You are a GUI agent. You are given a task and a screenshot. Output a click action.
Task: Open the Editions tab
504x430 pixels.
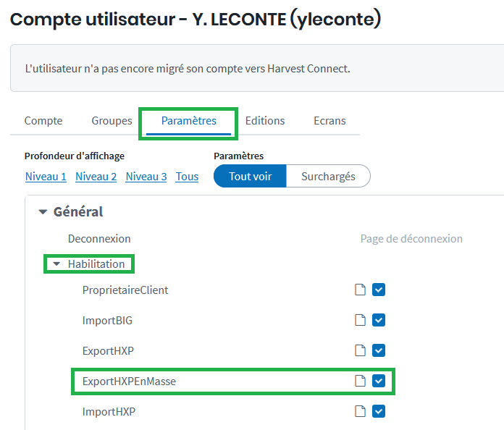265,121
